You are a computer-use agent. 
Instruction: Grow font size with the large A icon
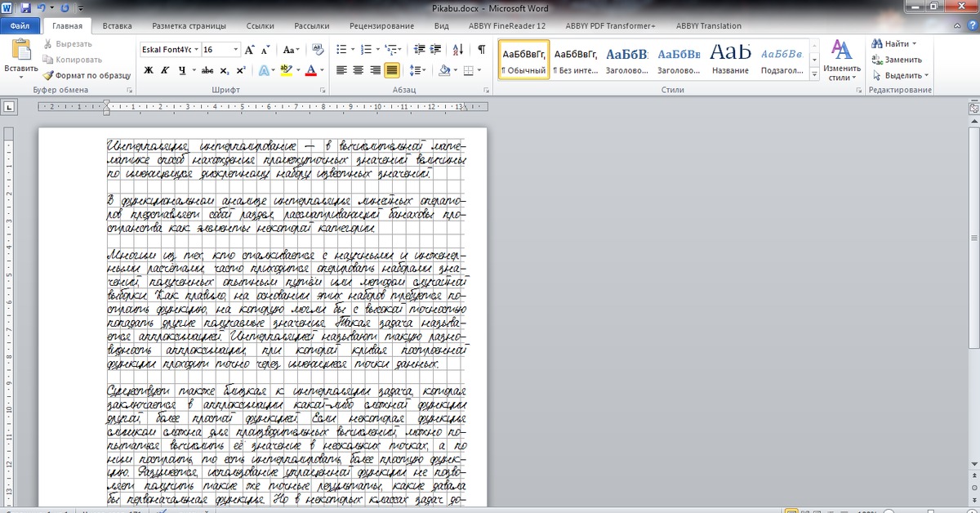pos(250,50)
